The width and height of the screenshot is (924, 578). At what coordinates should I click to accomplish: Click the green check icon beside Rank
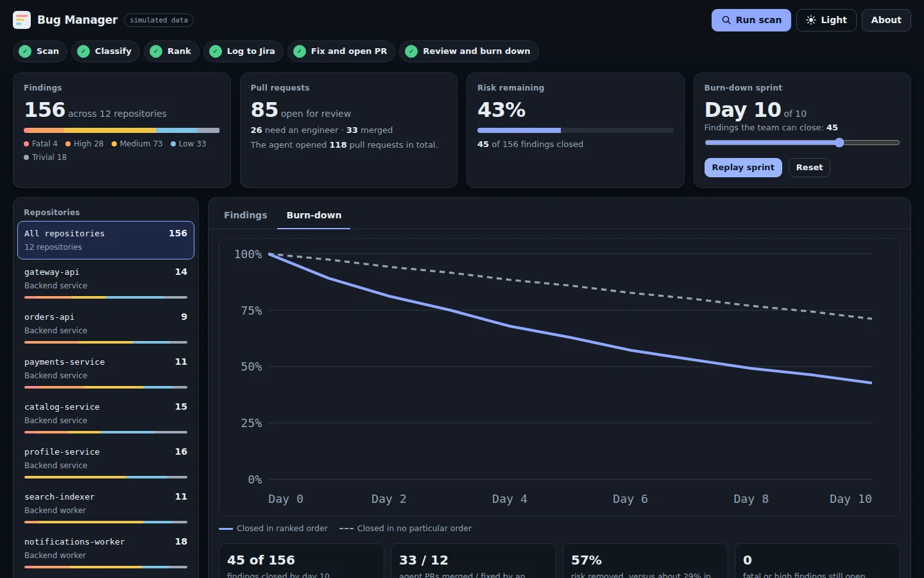pos(156,51)
